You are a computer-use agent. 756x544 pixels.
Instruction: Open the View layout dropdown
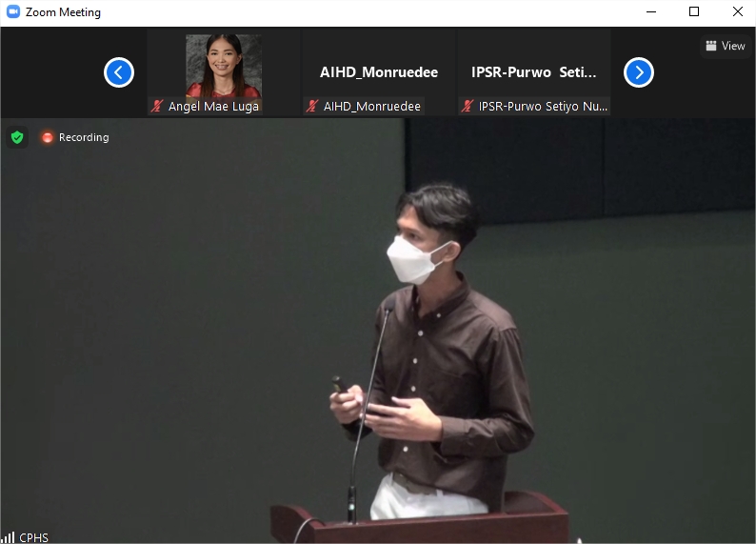pos(726,46)
